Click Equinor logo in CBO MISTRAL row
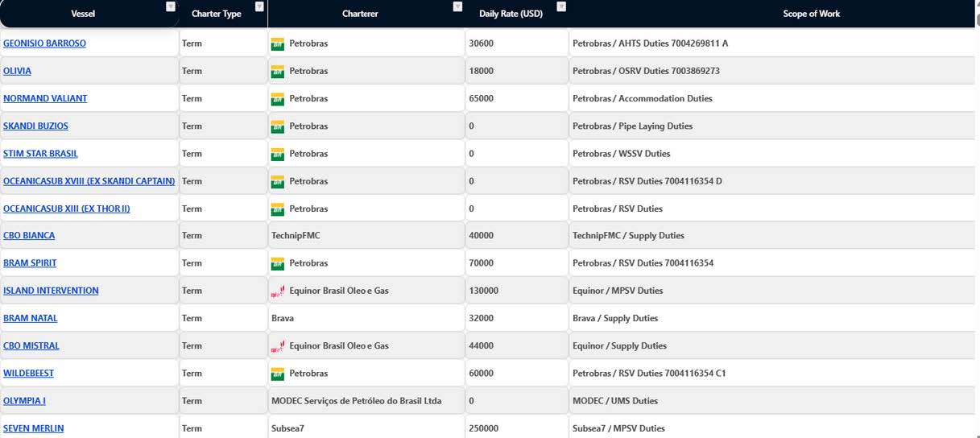This screenshot has width=980, height=438. [x=278, y=345]
